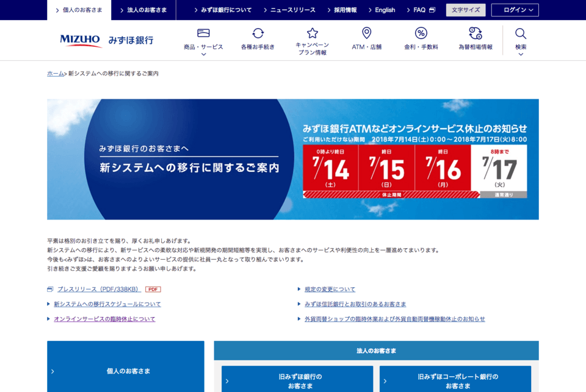Click the 文字サイズ button
586x392 pixels.
click(x=465, y=10)
